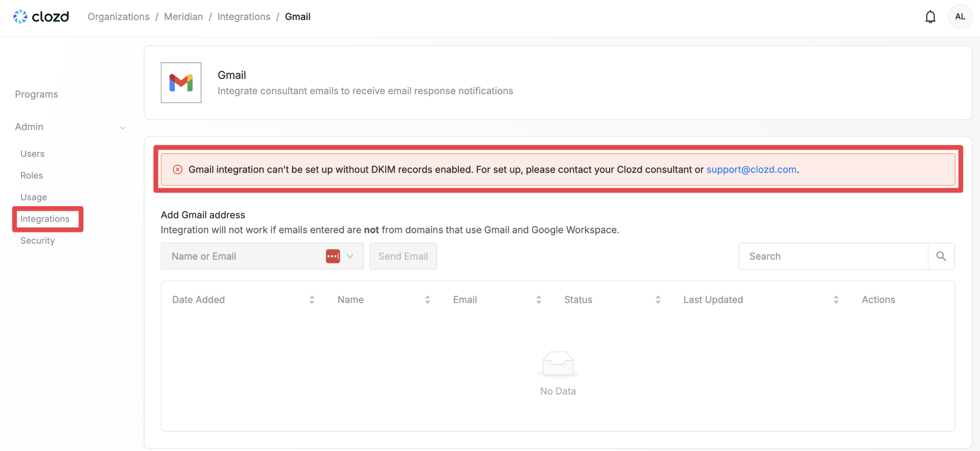Viewport: 980px width, 451px height.
Task: Open Integrations in the sidebar
Action: 45,219
